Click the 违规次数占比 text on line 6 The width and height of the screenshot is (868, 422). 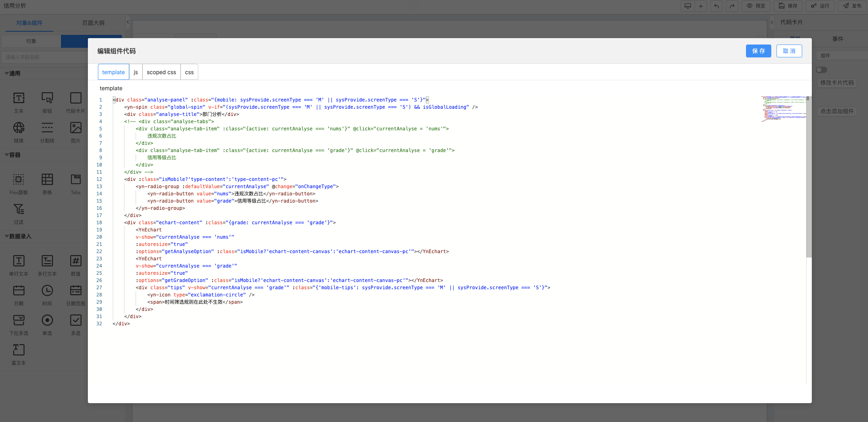[162, 136]
